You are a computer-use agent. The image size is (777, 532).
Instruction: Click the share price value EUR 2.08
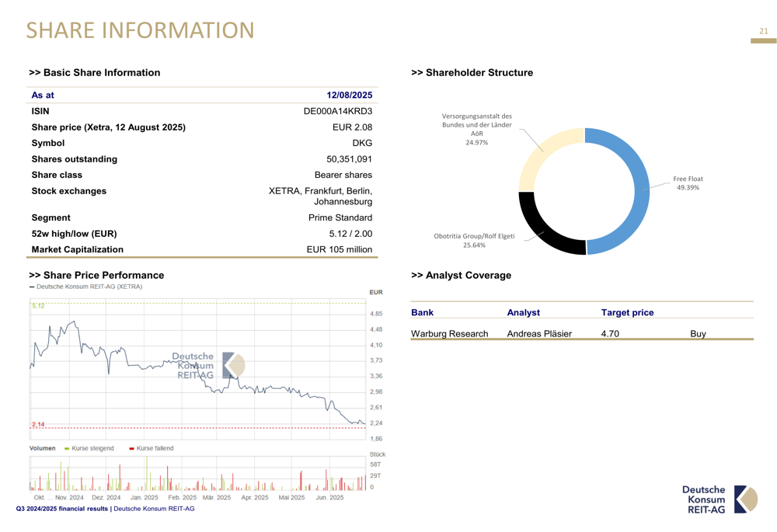tap(352, 127)
